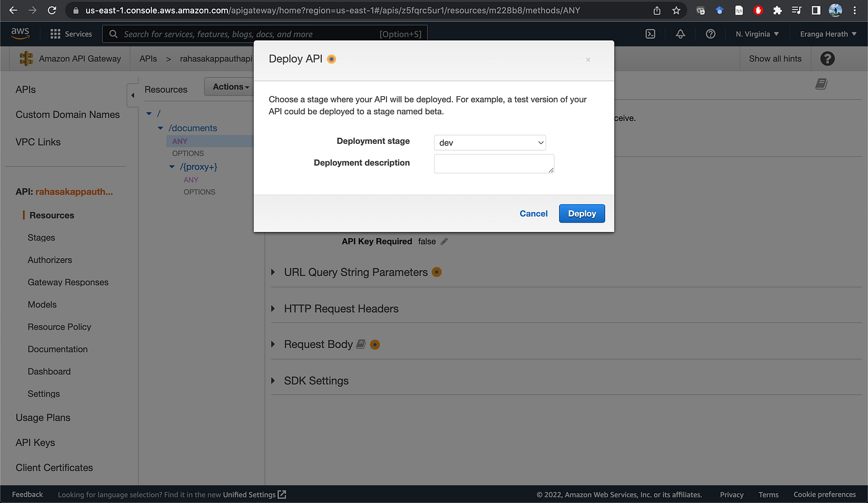Expand the Request Body section
This screenshot has height=503, width=868.
(273, 344)
